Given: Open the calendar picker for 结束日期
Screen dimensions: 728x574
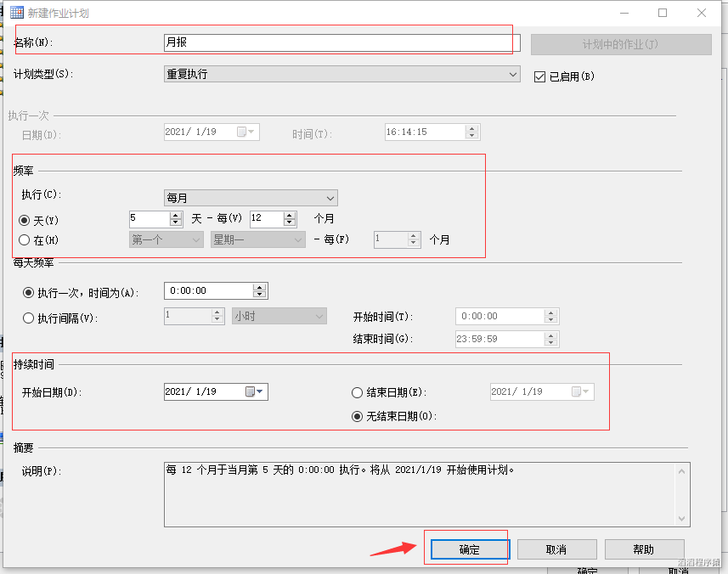Looking at the screenshot, I should tap(580, 391).
